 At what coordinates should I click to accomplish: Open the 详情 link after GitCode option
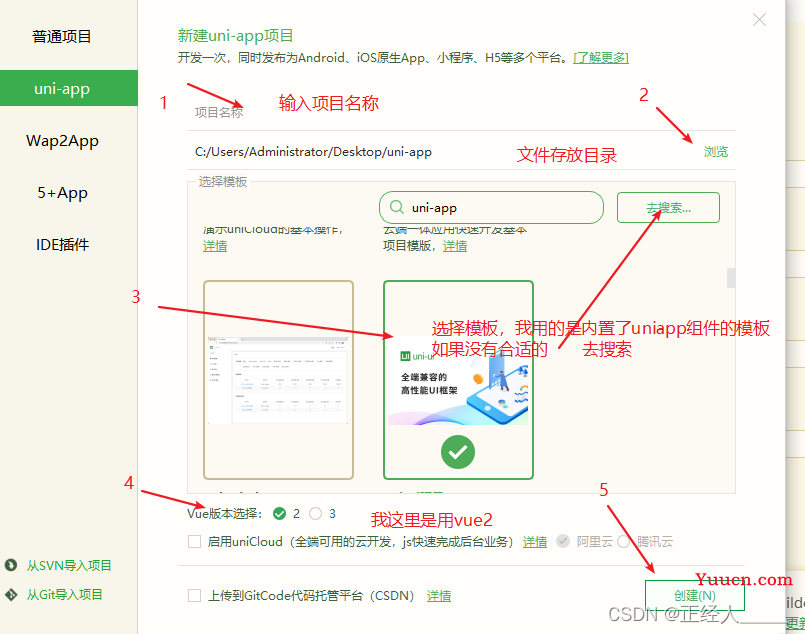pyautogui.click(x=439, y=595)
